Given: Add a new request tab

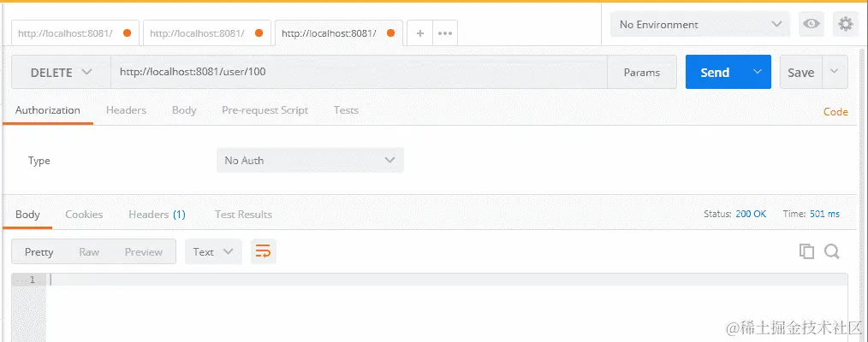Looking at the screenshot, I should click(x=420, y=33).
